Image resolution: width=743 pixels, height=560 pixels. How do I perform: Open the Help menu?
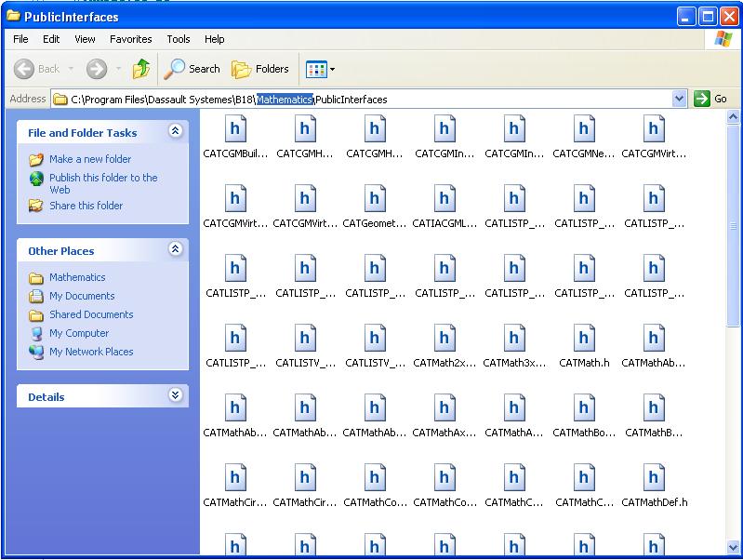coord(214,39)
